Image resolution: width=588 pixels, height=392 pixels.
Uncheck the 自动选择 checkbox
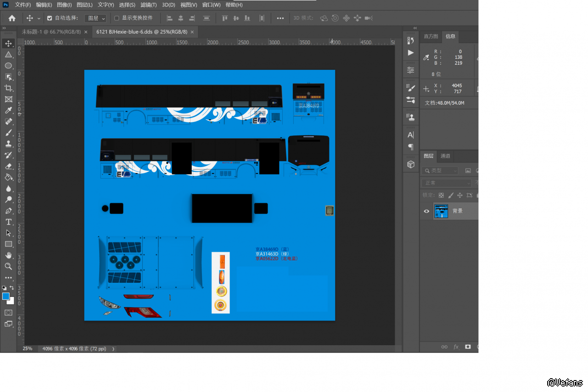tap(50, 18)
